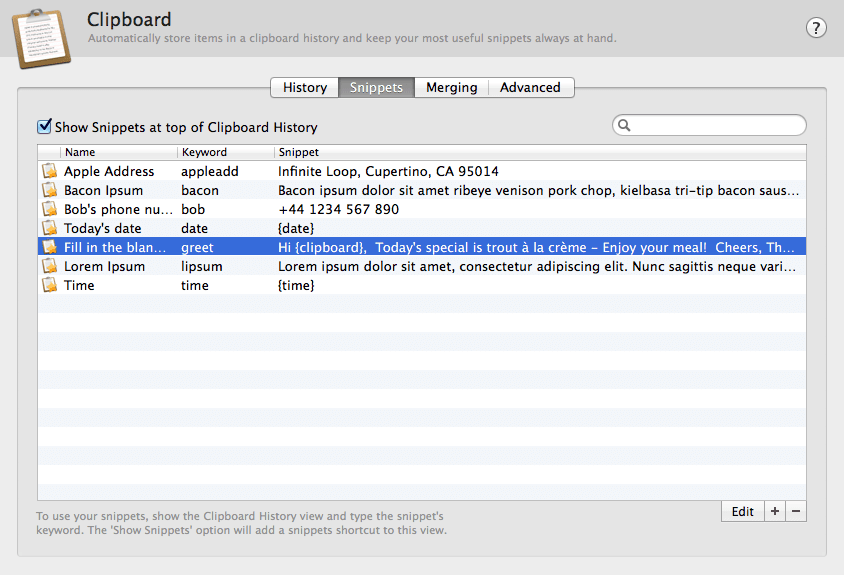
Task: Click the Hi {clipboard} snippet text
Action: pyautogui.click(x=536, y=247)
